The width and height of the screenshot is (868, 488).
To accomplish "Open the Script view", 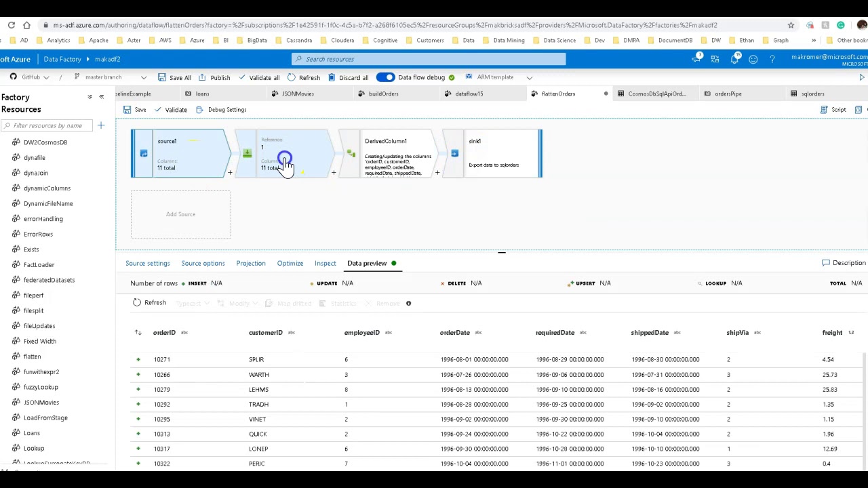I will [833, 110].
